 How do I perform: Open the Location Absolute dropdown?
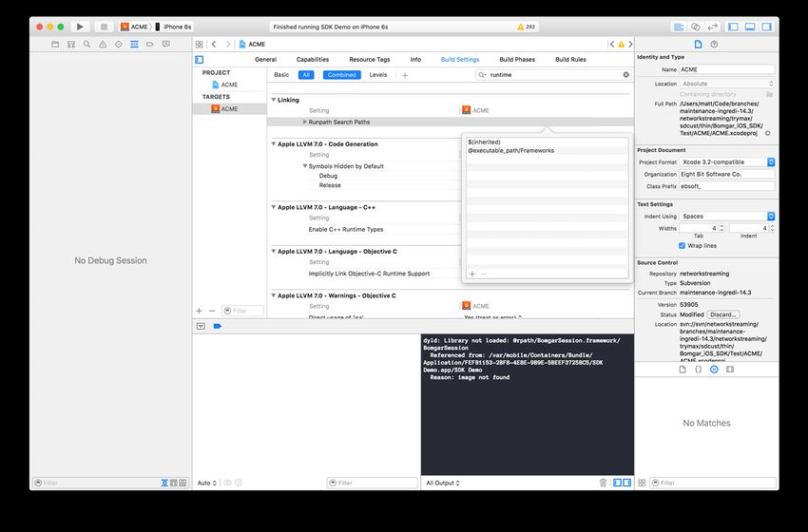tap(727, 84)
